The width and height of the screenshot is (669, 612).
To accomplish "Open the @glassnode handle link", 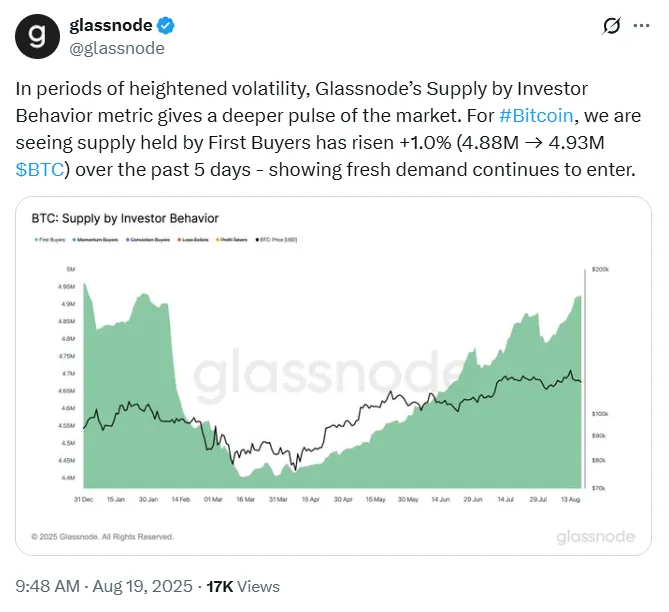I will [117, 48].
